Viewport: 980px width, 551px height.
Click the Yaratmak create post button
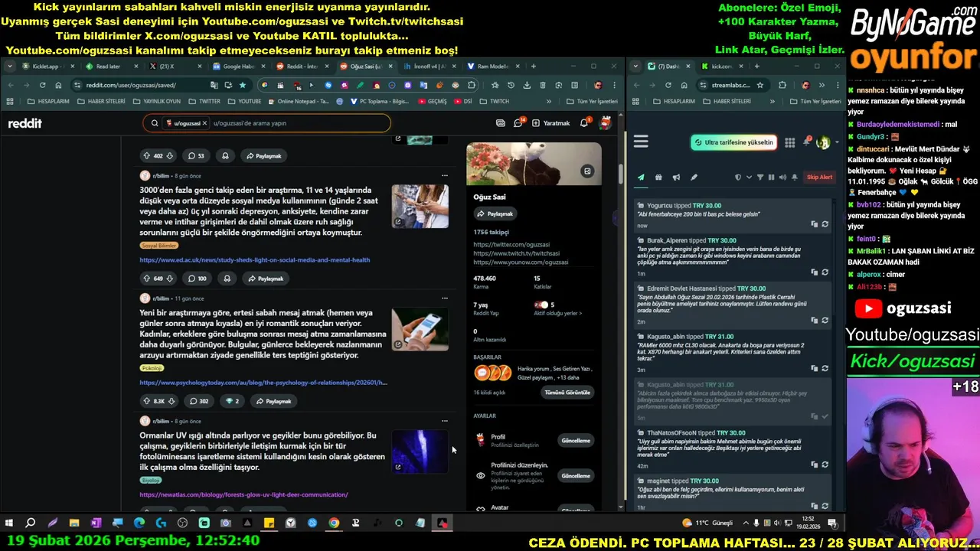coord(551,122)
